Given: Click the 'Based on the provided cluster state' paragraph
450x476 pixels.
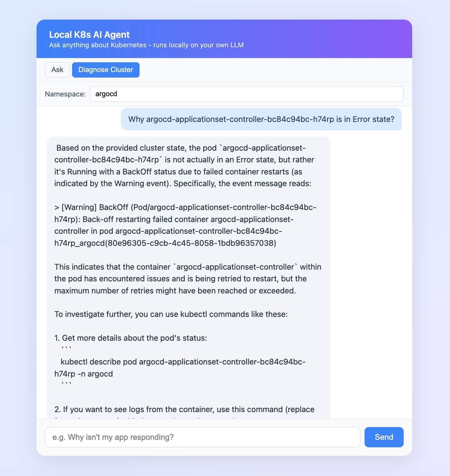Looking at the screenshot, I should 184,166.
